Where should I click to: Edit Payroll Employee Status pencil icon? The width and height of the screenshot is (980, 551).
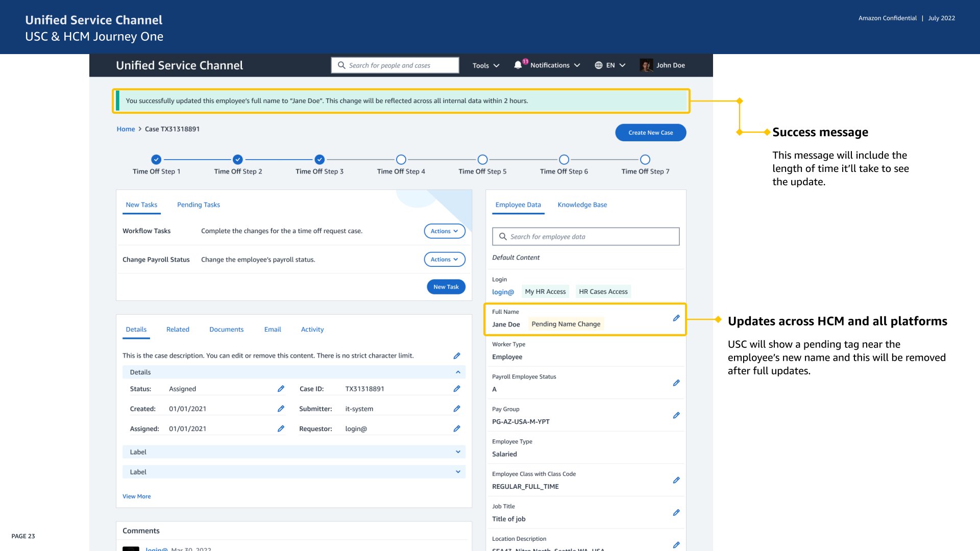coord(676,383)
